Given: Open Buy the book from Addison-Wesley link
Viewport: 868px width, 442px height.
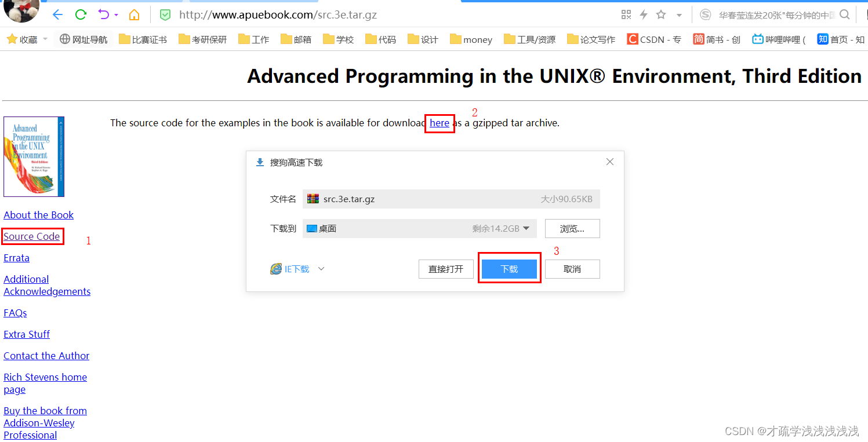Looking at the screenshot, I should click(x=45, y=423).
